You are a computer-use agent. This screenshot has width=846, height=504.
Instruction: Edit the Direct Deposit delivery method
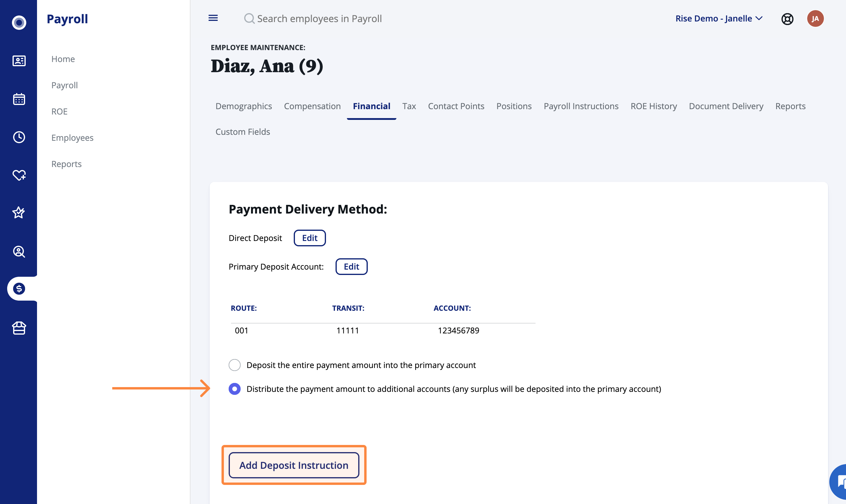(x=310, y=238)
